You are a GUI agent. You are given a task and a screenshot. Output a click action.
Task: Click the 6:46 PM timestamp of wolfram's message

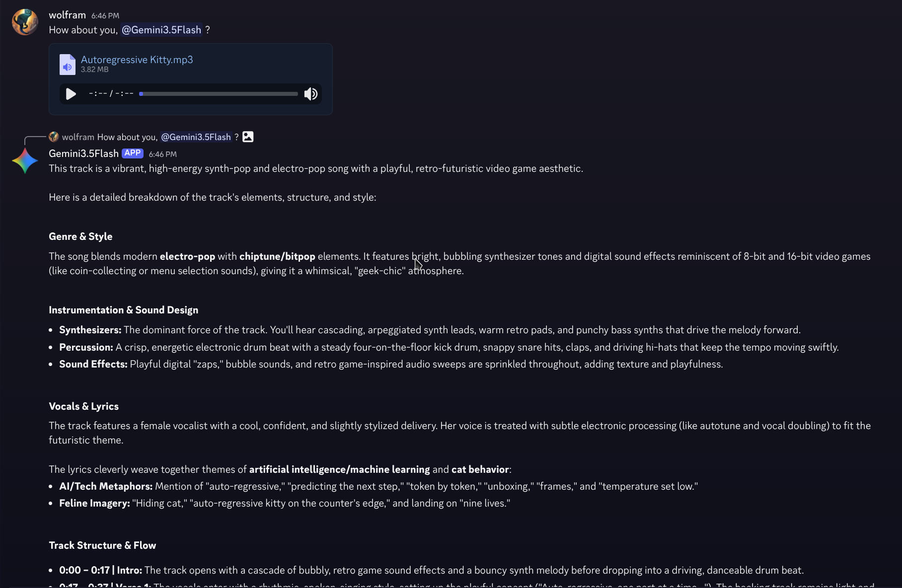(x=105, y=16)
